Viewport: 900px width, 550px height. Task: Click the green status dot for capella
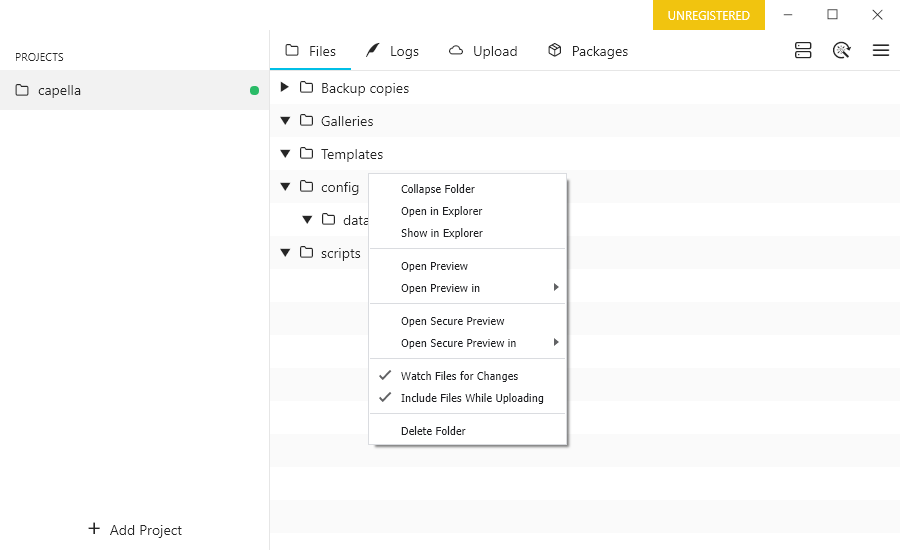coord(254,91)
